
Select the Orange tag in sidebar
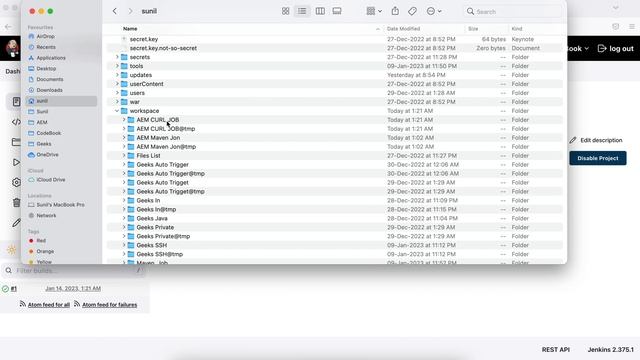tap(45, 251)
